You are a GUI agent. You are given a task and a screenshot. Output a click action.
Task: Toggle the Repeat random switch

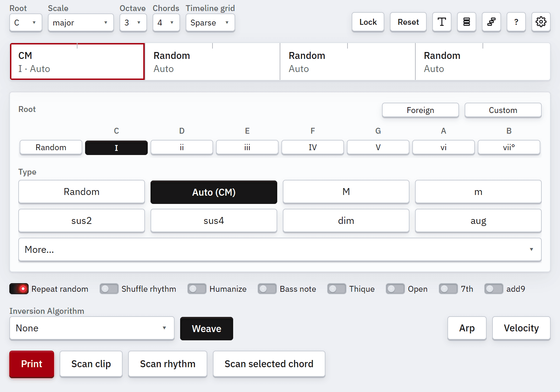point(19,289)
